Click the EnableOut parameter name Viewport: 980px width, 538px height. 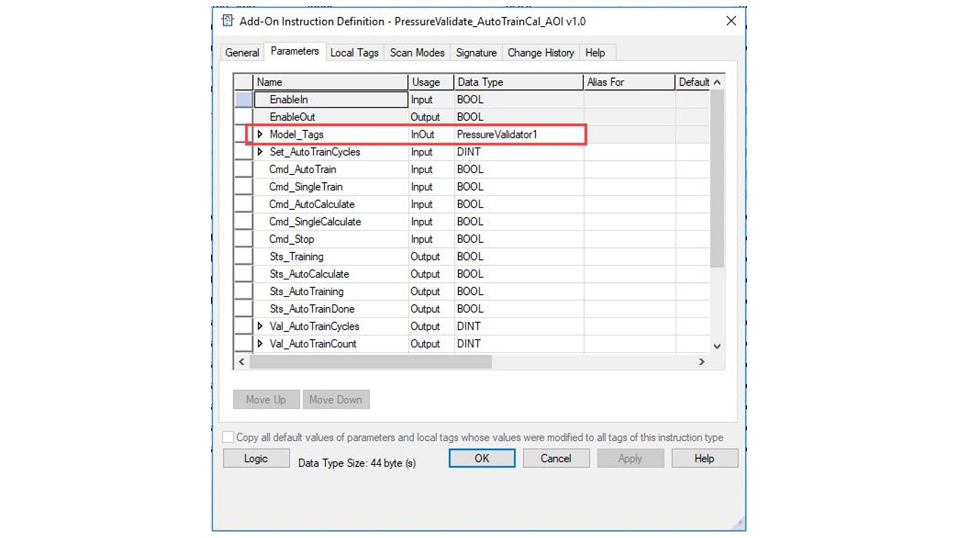[x=292, y=117]
